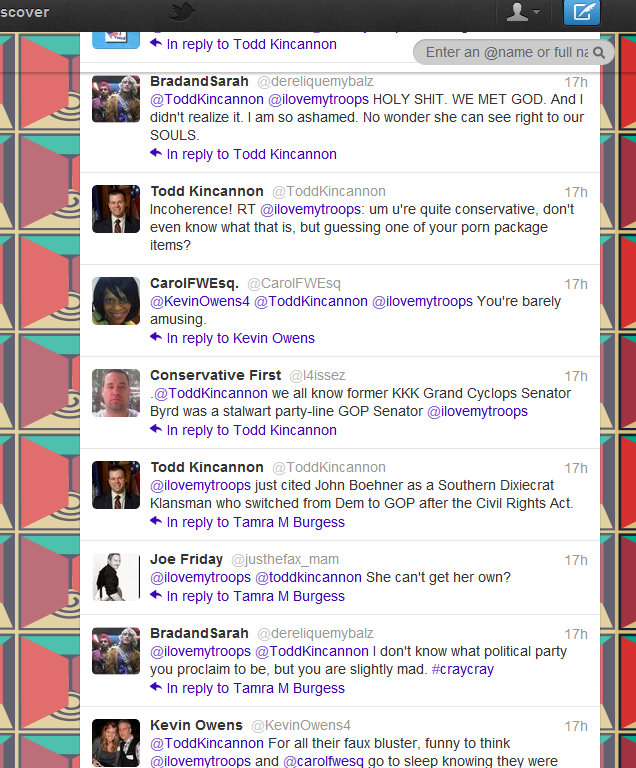Open Joe Friday's profile picture
This screenshot has width=636, height=768.
coord(116,577)
